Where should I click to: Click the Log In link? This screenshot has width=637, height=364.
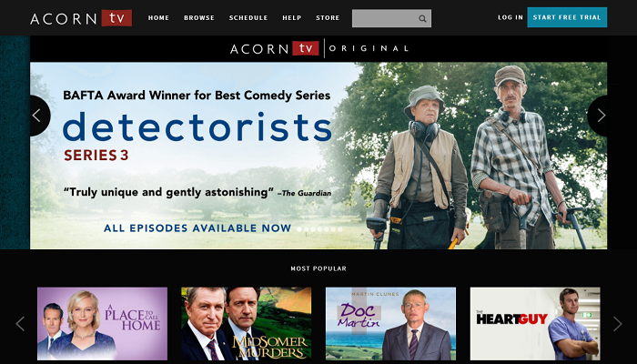tap(511, 17)
